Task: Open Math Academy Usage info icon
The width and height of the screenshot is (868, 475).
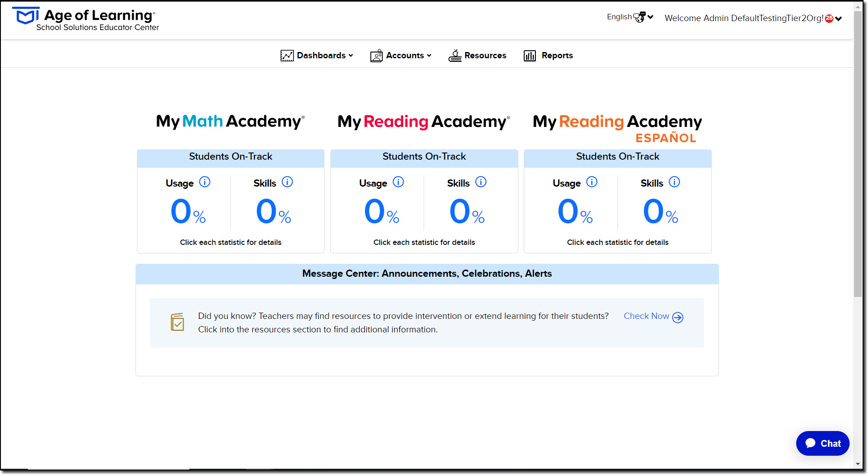Action: [205, 182]
